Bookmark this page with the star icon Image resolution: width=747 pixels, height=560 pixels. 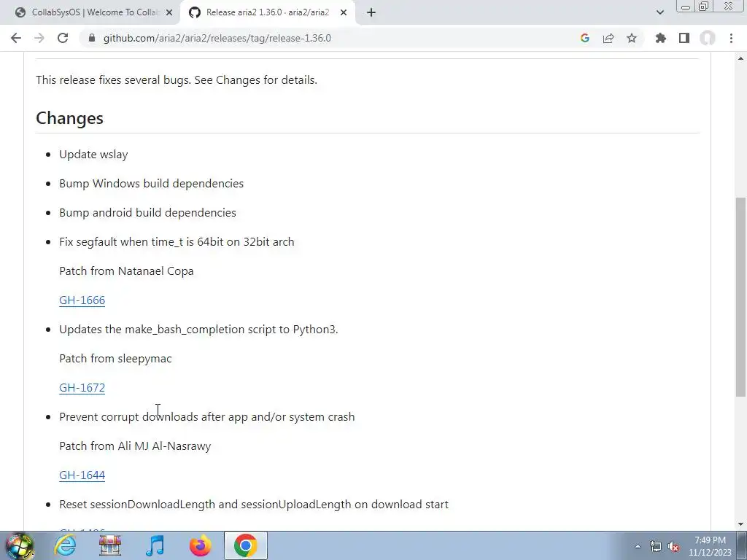point(632,38)
